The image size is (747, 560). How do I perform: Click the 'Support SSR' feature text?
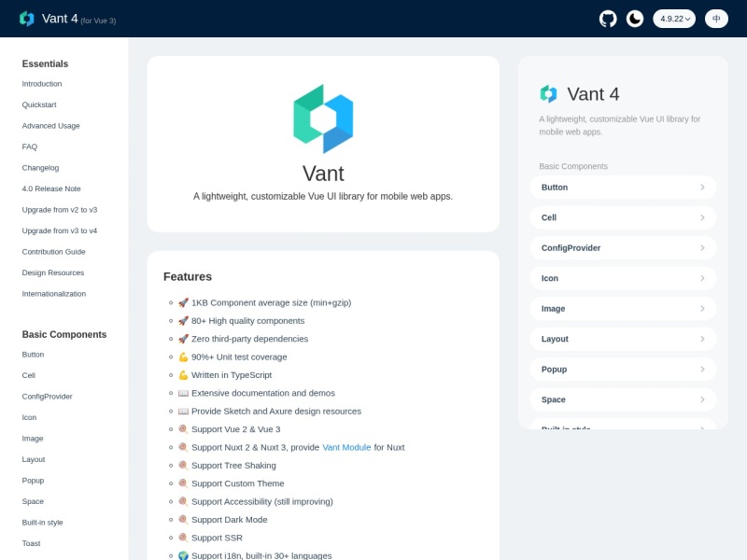coord(217,538)
